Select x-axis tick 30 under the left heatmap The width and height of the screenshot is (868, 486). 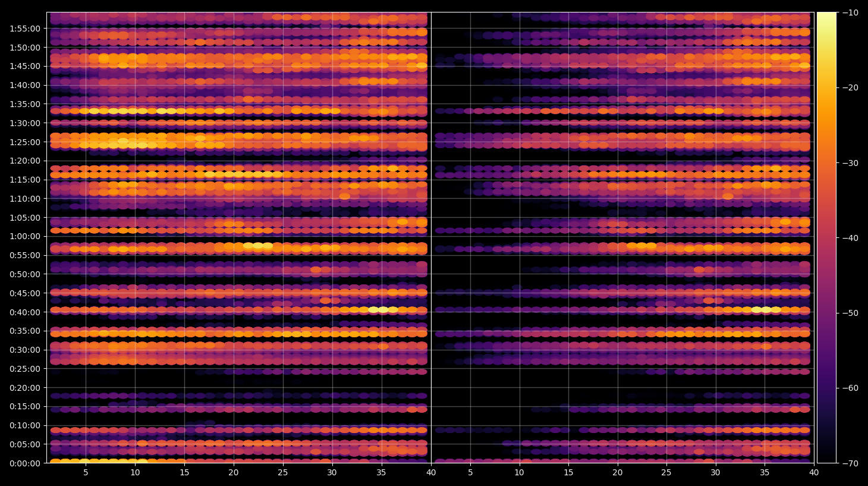point(332,473)
